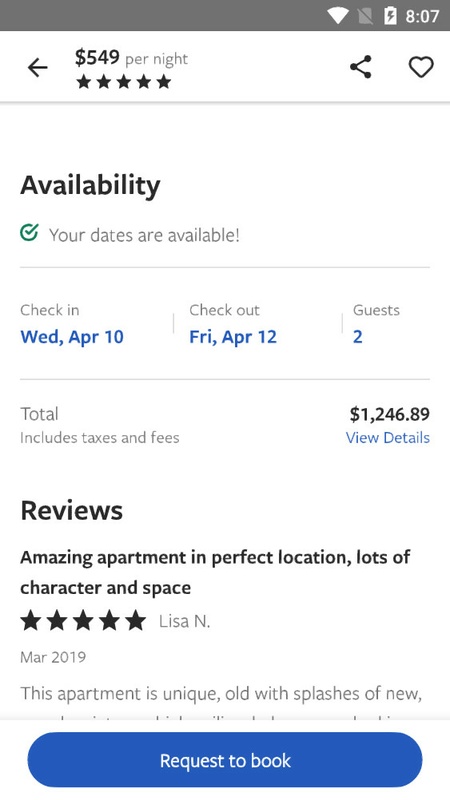Tap the battery charging icon
The width and height of the screenshot is (450, 800).
pyautogui.click(x=390, y=16)
